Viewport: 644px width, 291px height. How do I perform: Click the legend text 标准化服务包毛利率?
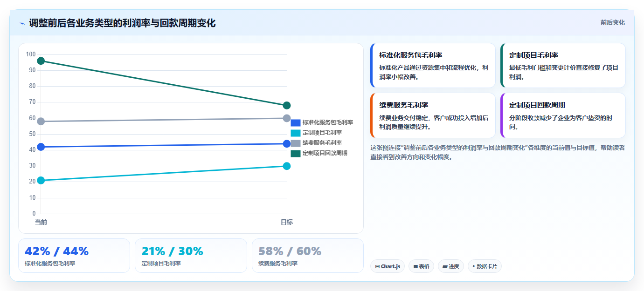[x=328, y=122]
